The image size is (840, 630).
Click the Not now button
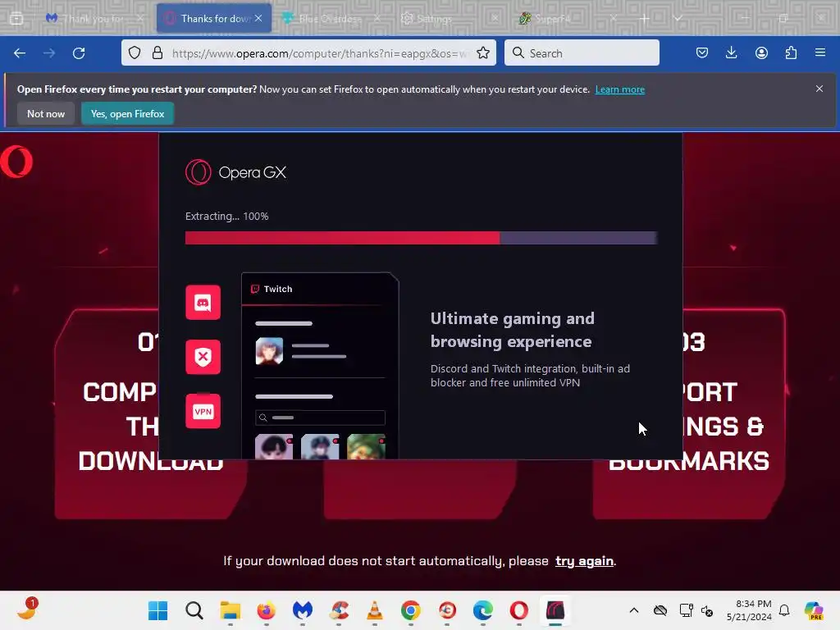point(46,113)
